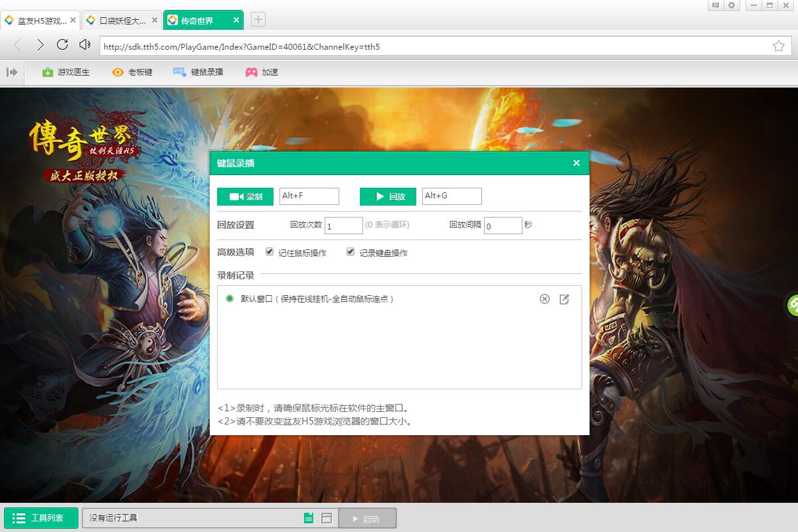The image size is (798, 532).
Task: Open a new tab with the plus button
Action: 258,19
